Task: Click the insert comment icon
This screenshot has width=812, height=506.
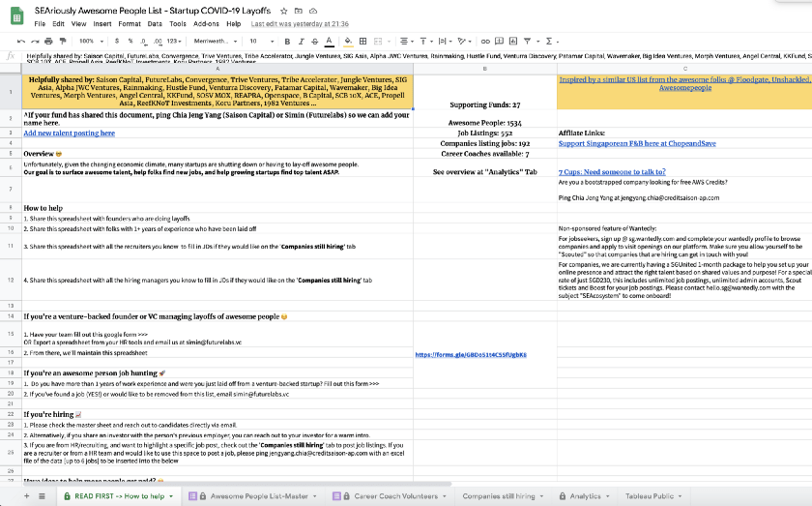Action: pos(499,41)
